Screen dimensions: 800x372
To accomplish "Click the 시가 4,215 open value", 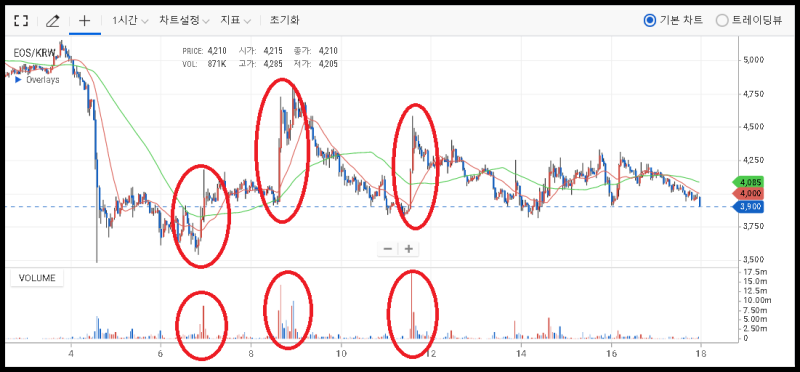I will coord(273,51).
